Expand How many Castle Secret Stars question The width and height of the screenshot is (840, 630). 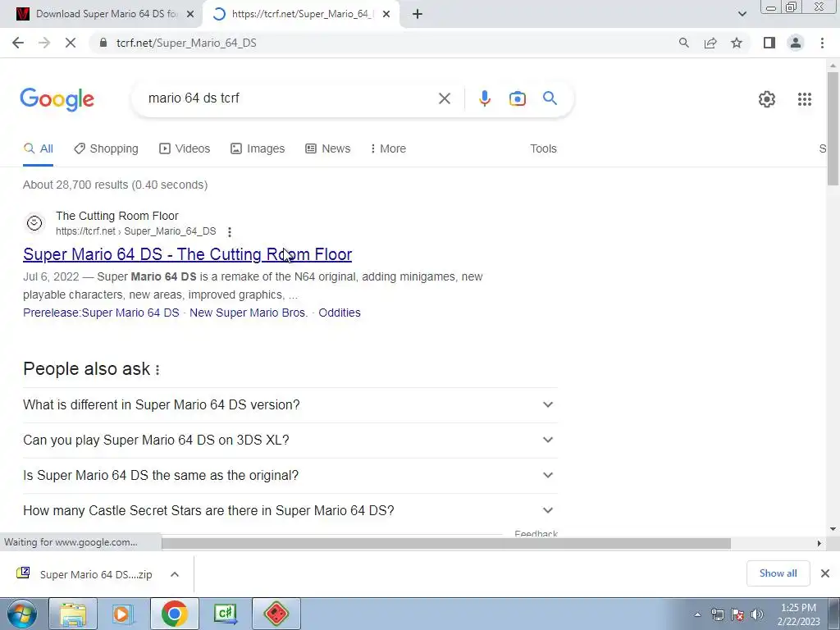(x=290, y=511)
